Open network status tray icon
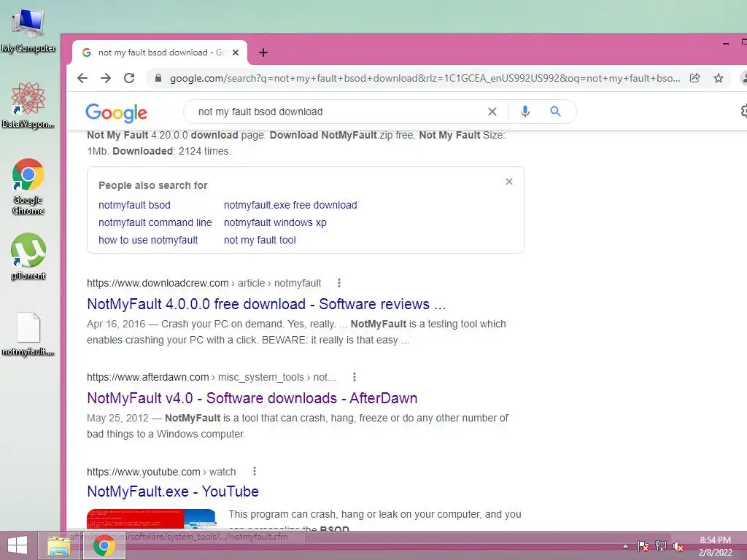 661,546
